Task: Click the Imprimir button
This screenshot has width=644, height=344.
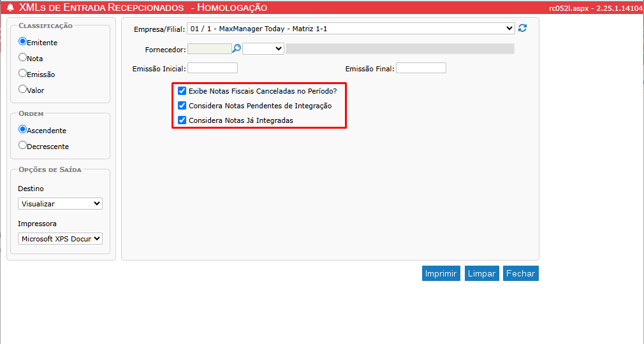Action: [x=441, y=273]
